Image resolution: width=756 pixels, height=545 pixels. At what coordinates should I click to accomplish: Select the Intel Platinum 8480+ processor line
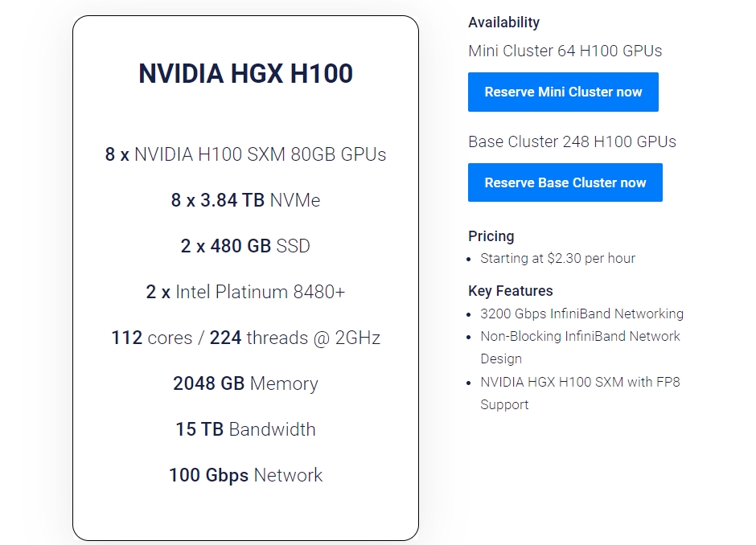click(245, 292)
